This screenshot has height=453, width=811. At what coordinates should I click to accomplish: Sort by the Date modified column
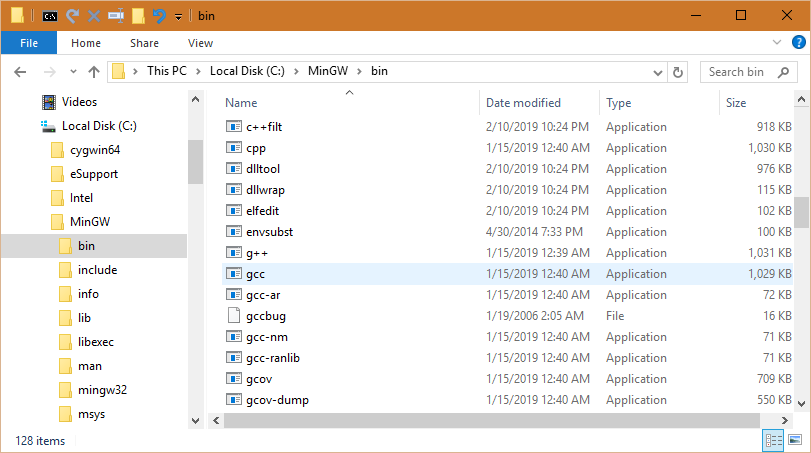523,103
